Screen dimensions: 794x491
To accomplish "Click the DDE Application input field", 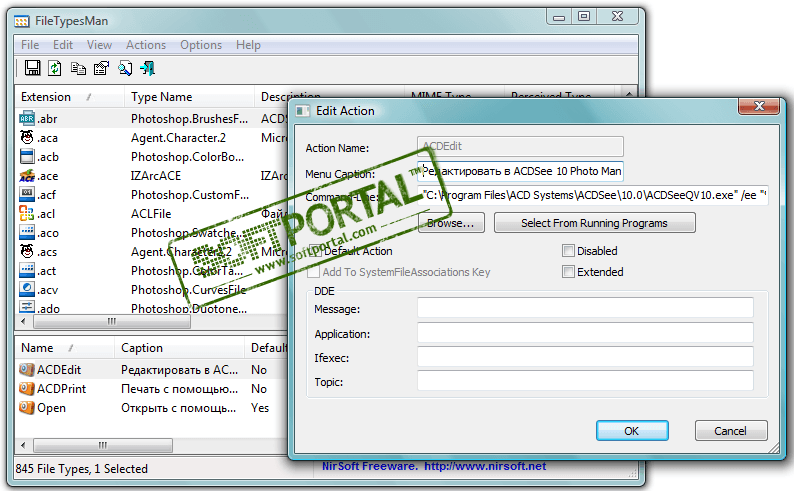I will (585, 333).
